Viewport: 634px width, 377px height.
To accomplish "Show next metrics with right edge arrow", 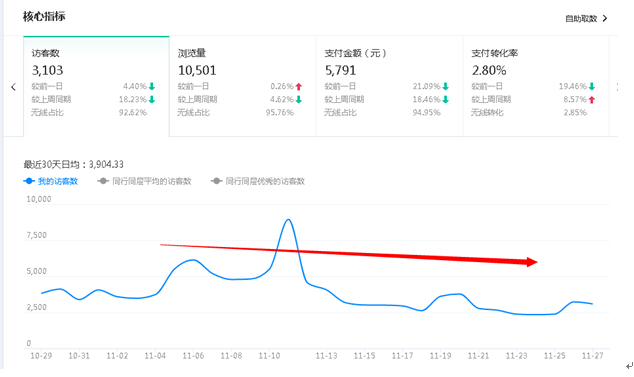I will pos(617,87).
